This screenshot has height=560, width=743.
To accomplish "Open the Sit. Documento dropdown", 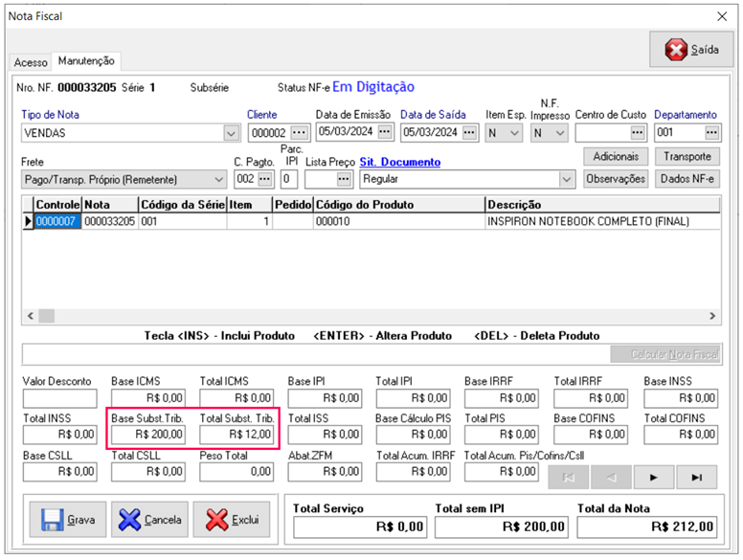I will (x=566, y=179).
